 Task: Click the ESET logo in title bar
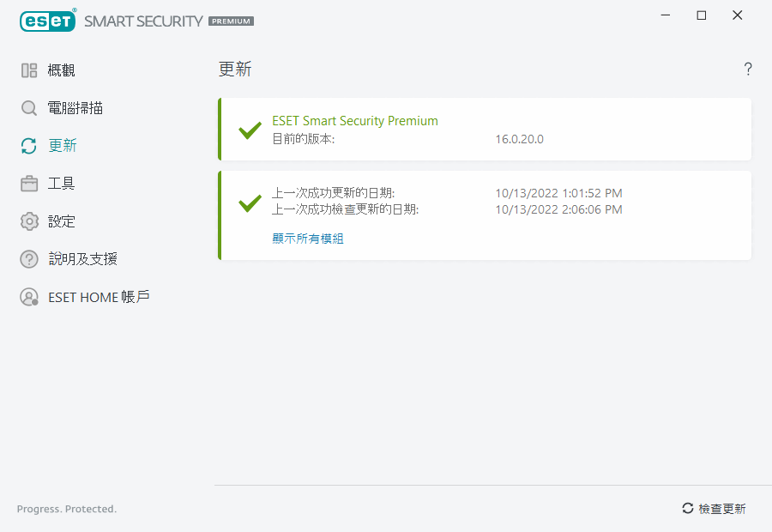pos(47,21)
